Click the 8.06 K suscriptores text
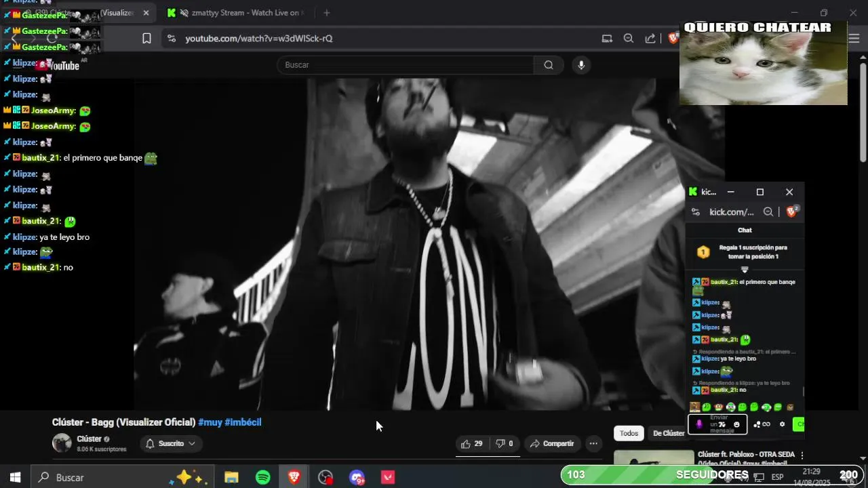Viewport: 868px width, 488px height. [x=102, y=449]
